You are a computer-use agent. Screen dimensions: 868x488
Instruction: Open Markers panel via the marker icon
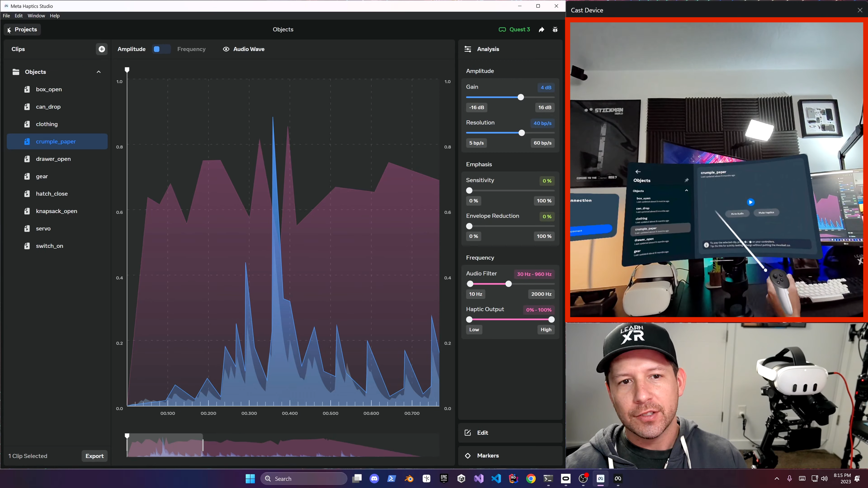468,456
